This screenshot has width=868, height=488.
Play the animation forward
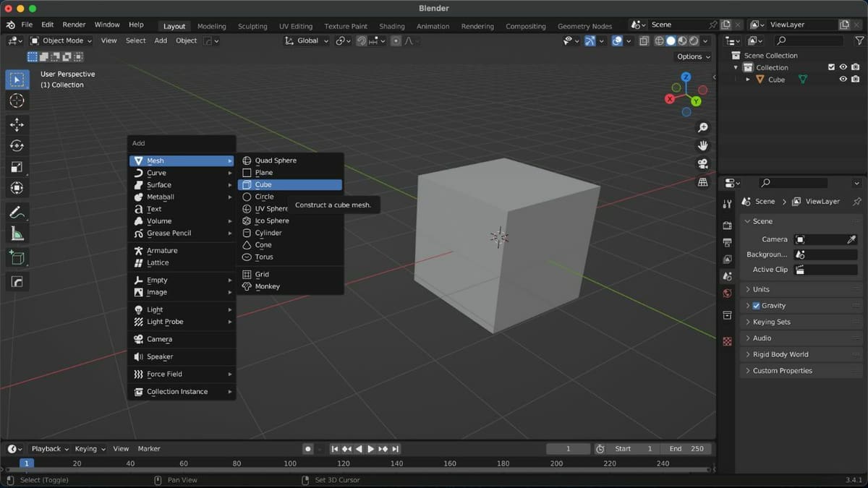tap(371, 449)
